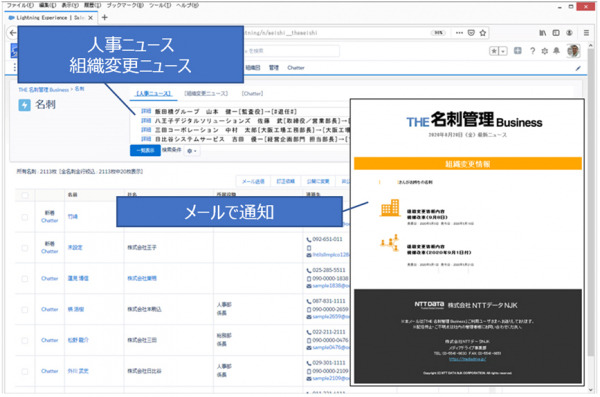This screenshot has height=397, width=600.
Task: Tick the select-all checkbox in table header
Action: click(x=25, y=195)
